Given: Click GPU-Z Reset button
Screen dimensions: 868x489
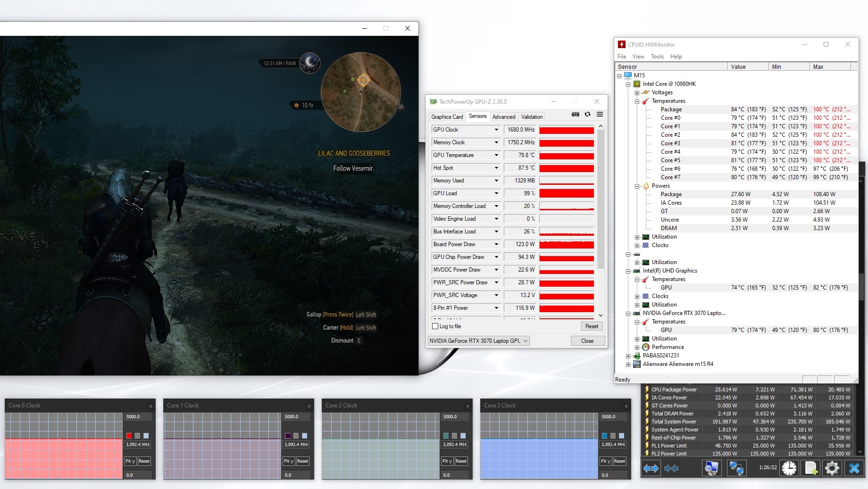Looking at the screenshot, I should coord(592,326).
